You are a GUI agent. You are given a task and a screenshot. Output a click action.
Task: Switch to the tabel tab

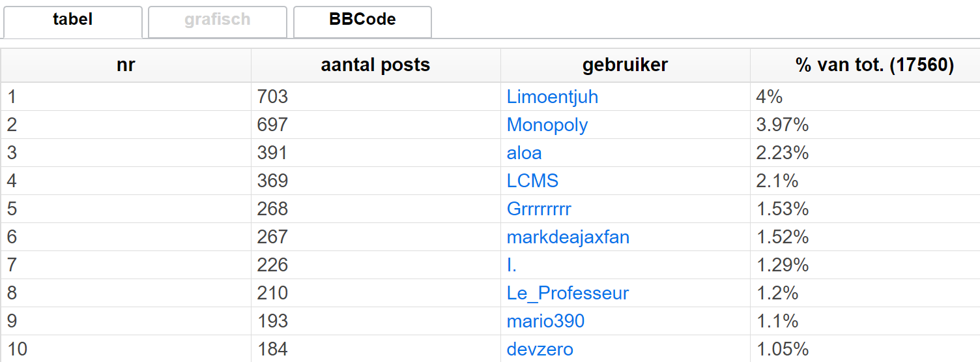tap(73, 22)
